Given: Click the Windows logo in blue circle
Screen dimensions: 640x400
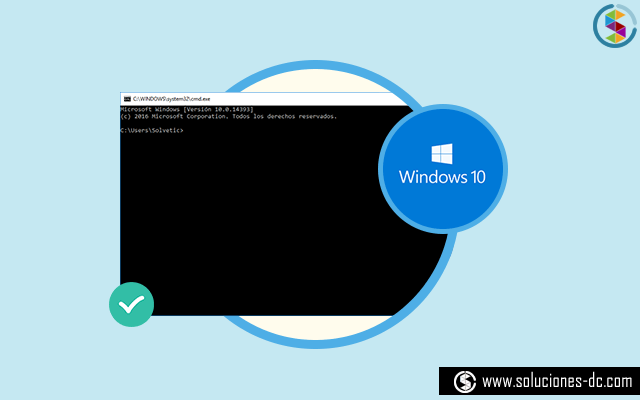Looking at the screenshot, I should 442,154.
